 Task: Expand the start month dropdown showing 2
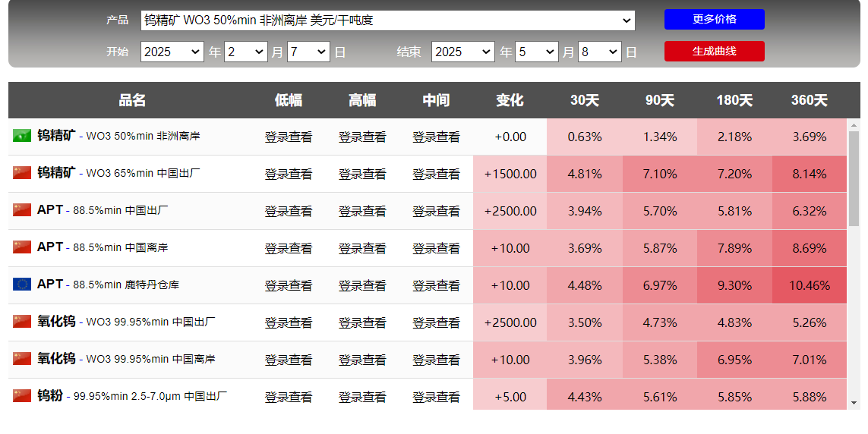point(246,52)
